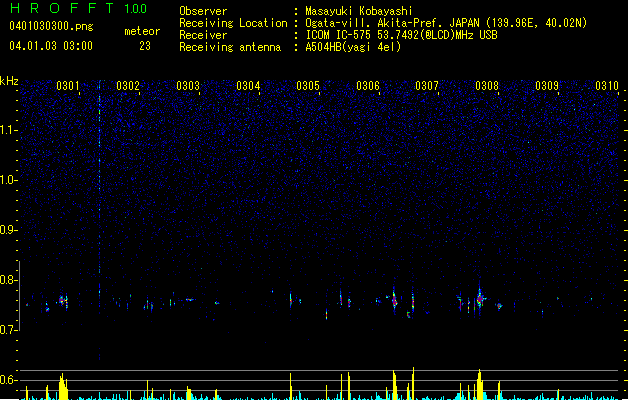
Task: Click the date stamp 04.01.03 03:00
Action: click(51, 46)
